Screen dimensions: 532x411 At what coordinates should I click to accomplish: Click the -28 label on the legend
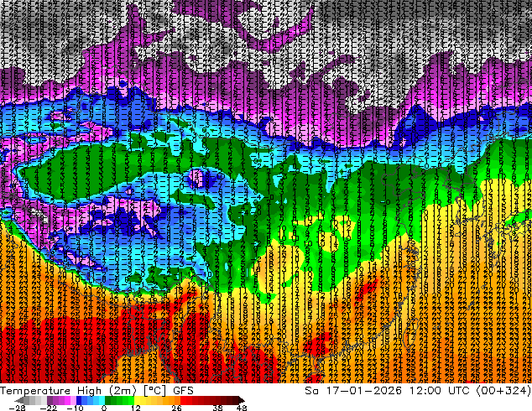[17, 408]
